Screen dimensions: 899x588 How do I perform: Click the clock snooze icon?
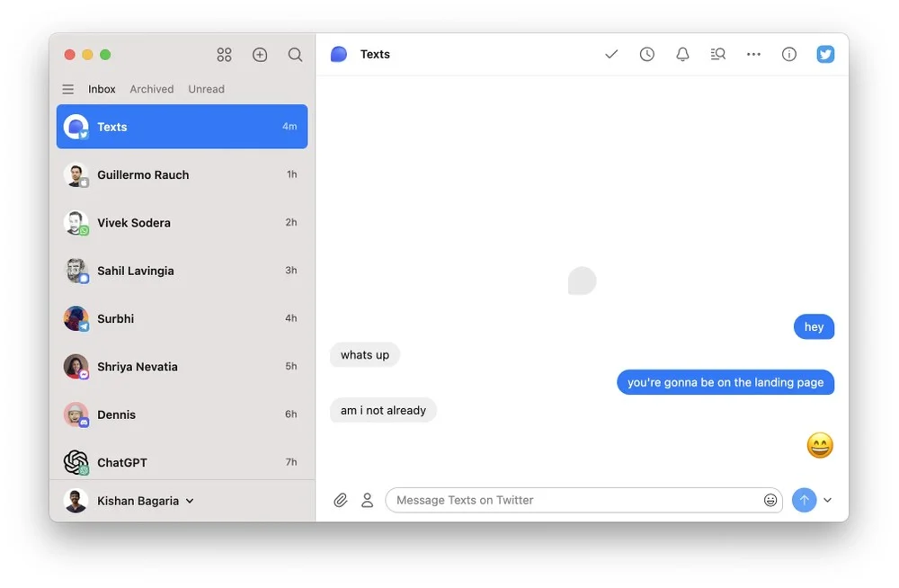tap(647, 54)
